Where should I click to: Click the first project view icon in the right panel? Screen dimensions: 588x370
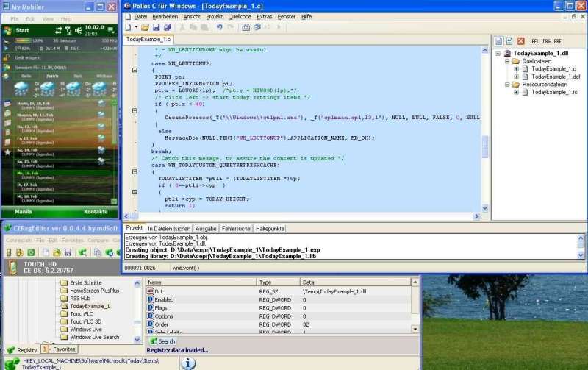tap(498, 41)
